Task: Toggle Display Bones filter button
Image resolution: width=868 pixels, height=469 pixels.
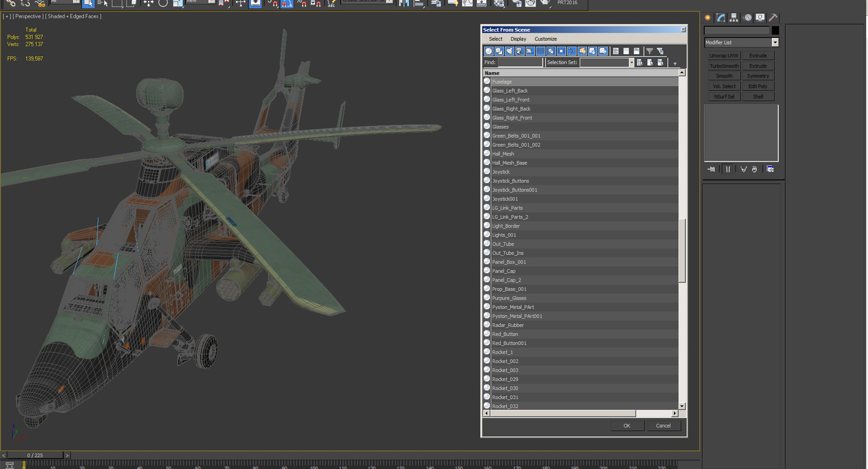Action: 572,51
